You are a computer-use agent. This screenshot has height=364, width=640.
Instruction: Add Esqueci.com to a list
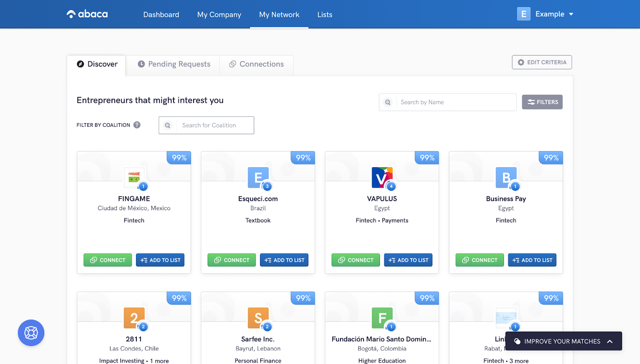pyautogui.click(x=284, y=260)
